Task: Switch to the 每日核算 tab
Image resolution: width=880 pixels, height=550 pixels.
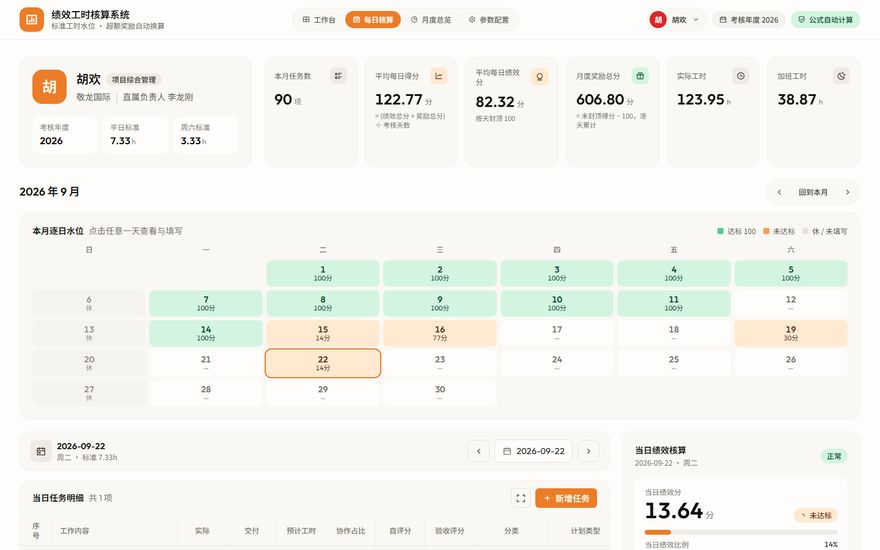Action: point(373,20)
